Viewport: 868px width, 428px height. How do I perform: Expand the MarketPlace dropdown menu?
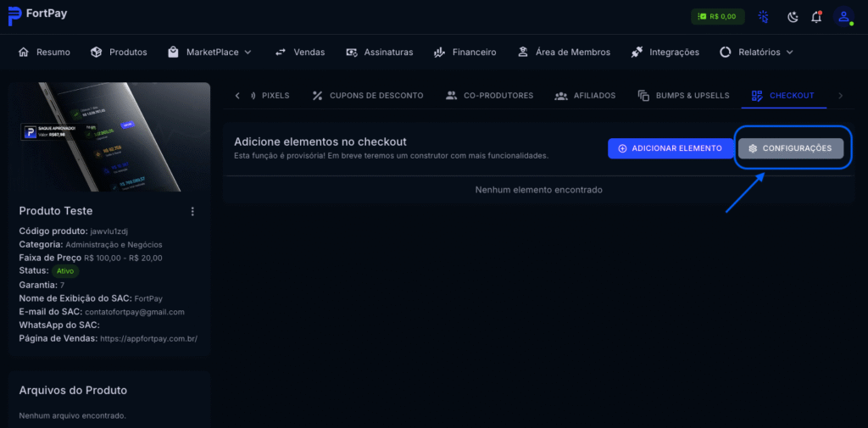click(x=209, y=52)
